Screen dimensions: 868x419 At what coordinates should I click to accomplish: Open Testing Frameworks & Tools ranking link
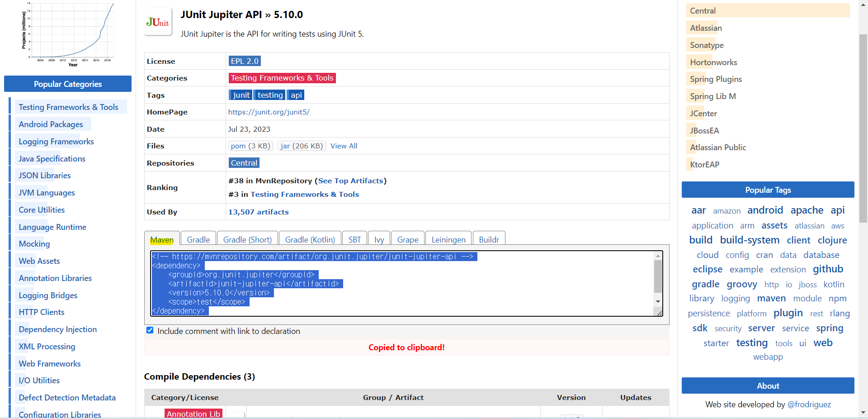pos(305,194)
